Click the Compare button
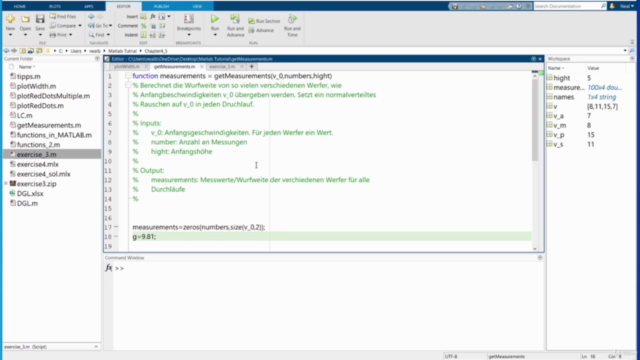 click(x=63, y=26)
